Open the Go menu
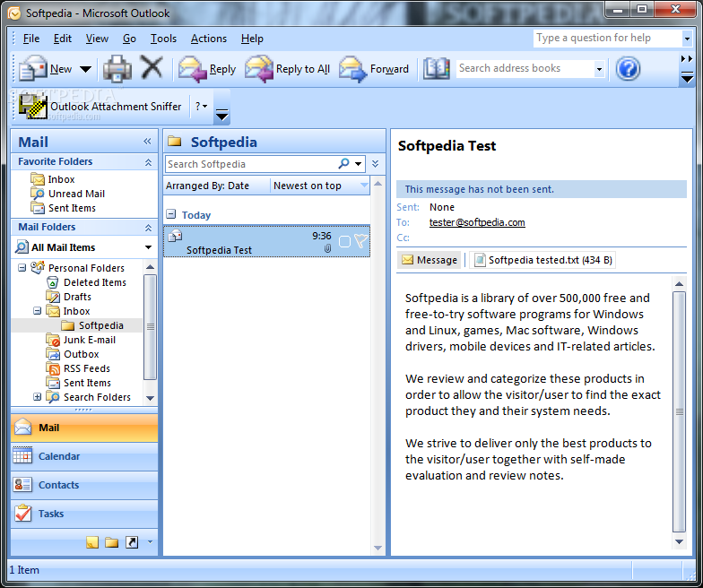Image resolution: width=703 pixels, height=588 pixels. pyautogui.click(x=129, y=39)
